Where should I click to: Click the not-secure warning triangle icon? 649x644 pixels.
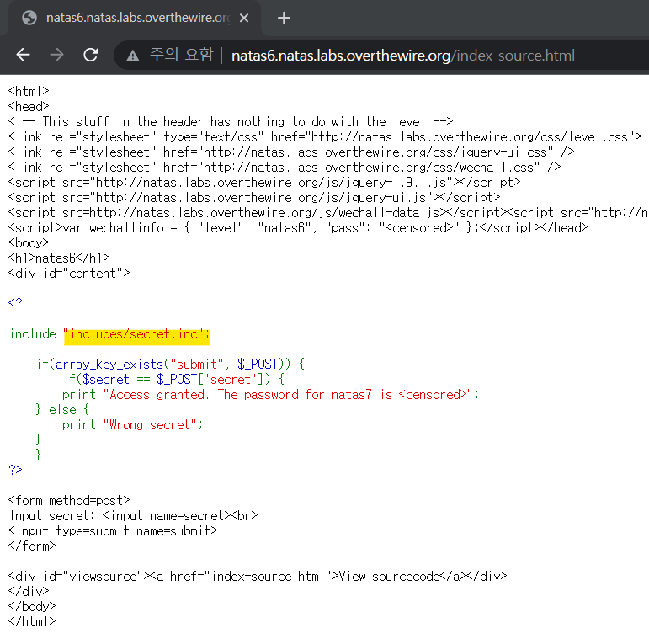click(132, 55)
